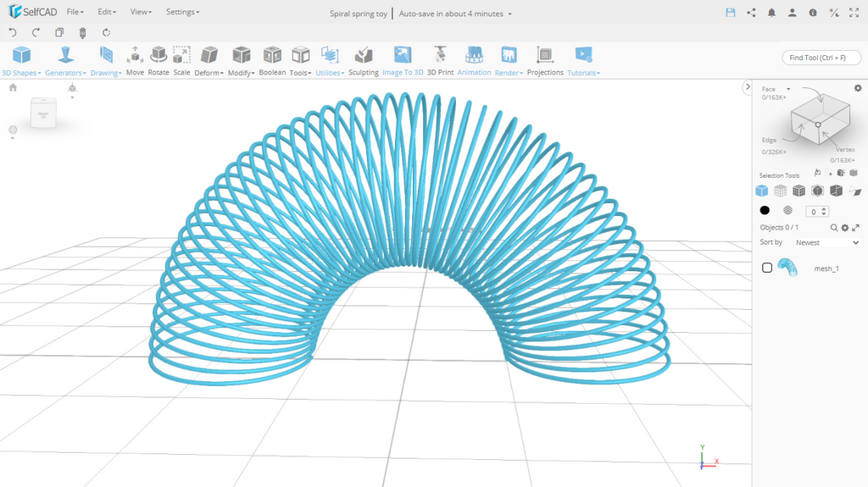The height and width of the screenshot is (487, 868).
Task: Open Image To 3D tool
Action: point(403,61)
